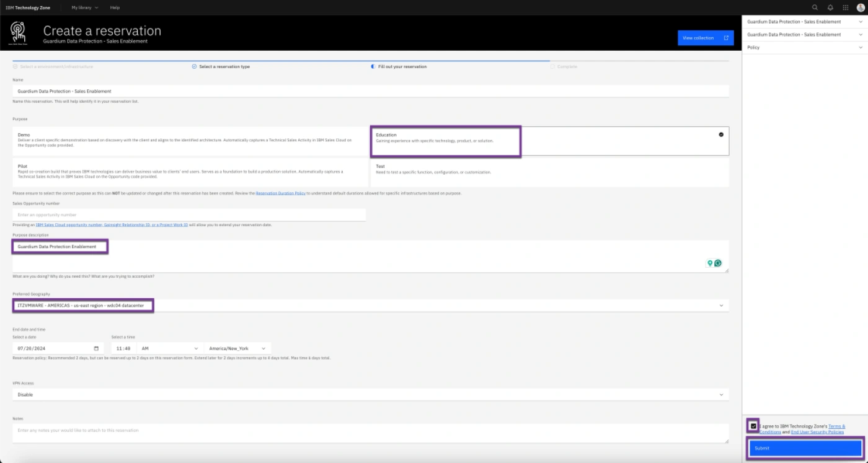Click the Purpose description text area
Image resolution: width=868 pixels, height=463 pixels.
370,256
